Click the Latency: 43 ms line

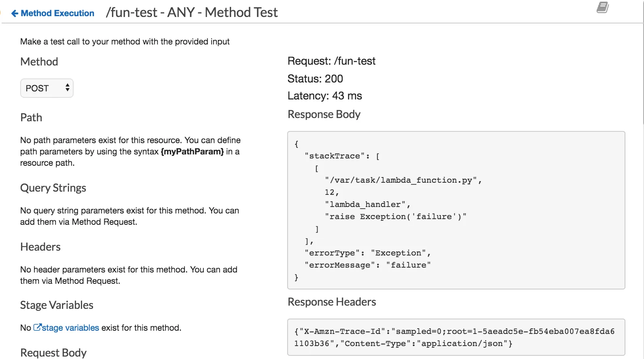[324, 96]
